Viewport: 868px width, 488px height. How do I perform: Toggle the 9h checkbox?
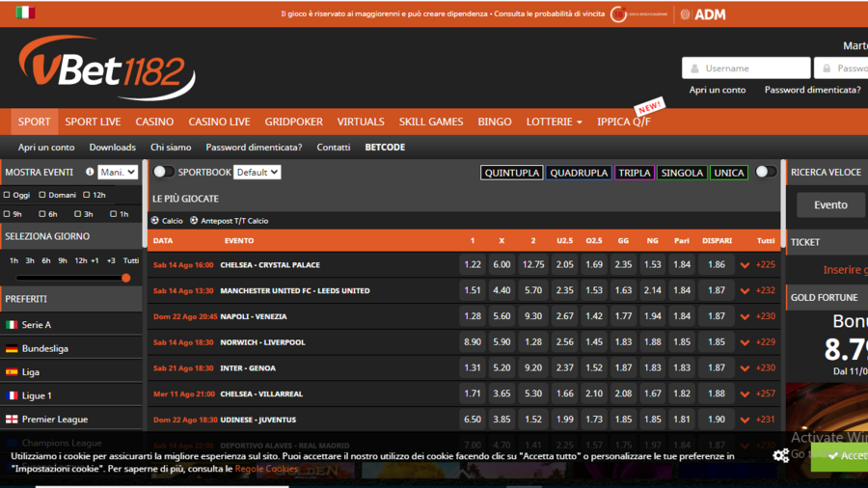click(x=7, y=213)
